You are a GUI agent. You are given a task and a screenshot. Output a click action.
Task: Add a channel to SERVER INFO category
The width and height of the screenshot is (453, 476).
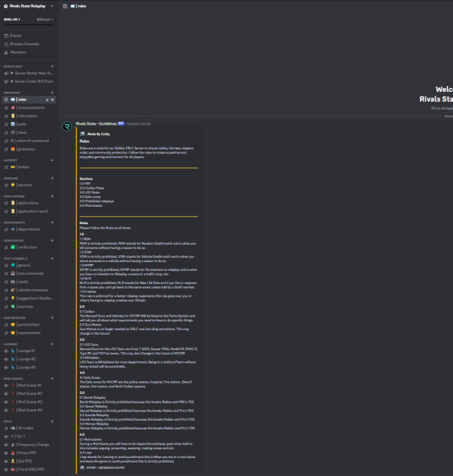(52, 66)
